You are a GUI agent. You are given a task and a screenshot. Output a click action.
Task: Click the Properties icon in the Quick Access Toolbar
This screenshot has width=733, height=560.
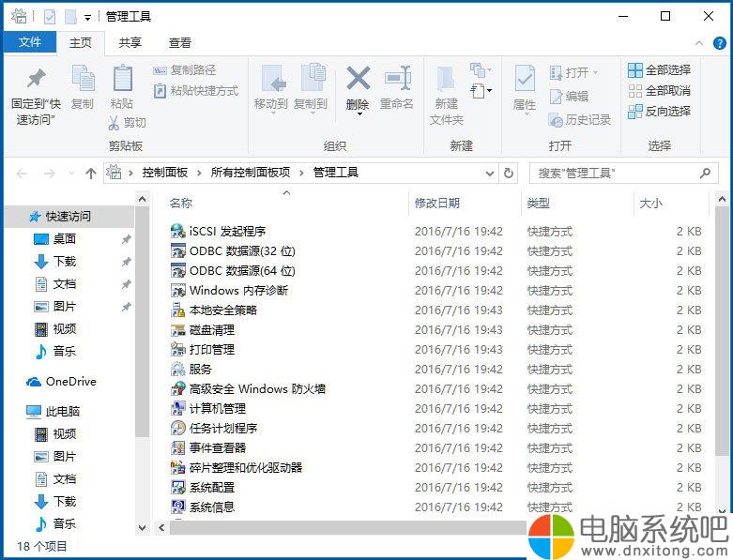[50, 17]
